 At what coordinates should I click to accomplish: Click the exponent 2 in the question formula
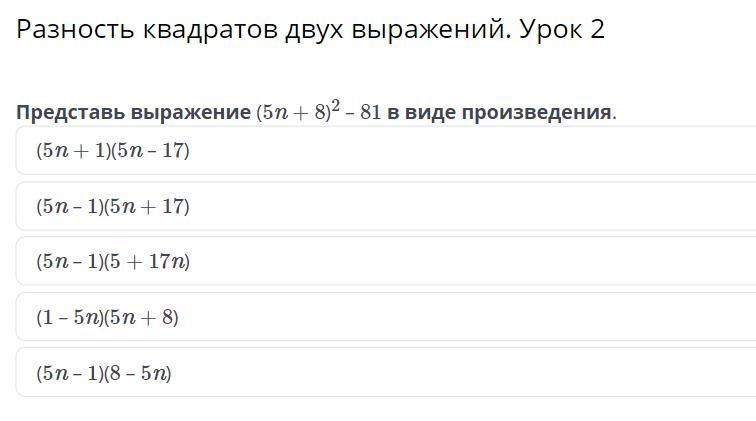tap(336, 106)
